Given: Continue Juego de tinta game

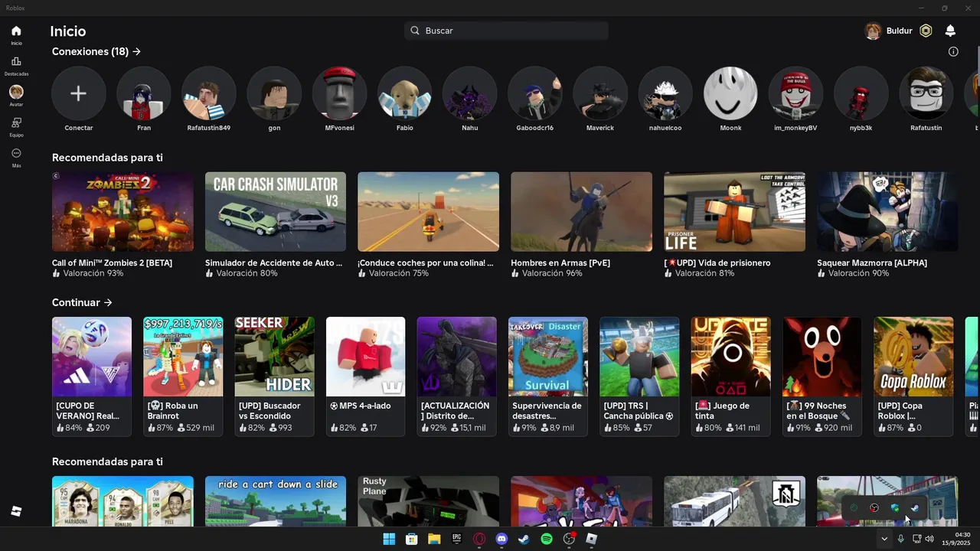Looking at the screenshot, I should click(x=731, y=377).
